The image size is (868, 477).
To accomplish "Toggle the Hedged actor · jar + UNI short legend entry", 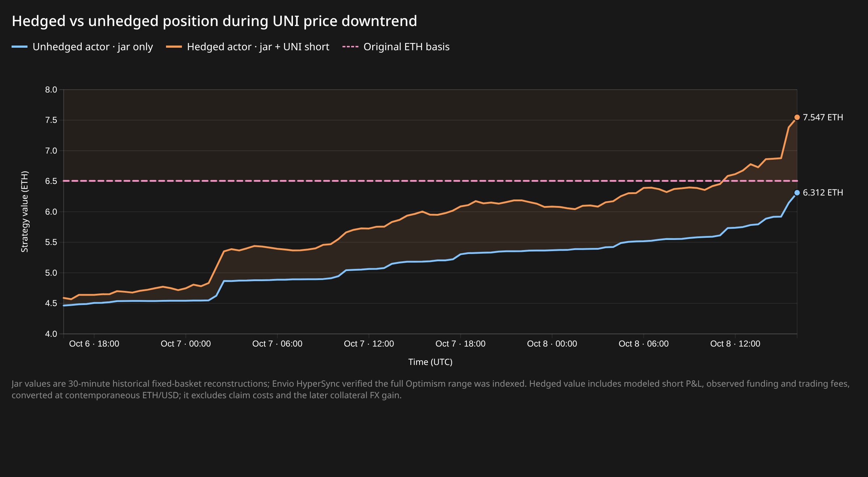I will click(247, 47).
